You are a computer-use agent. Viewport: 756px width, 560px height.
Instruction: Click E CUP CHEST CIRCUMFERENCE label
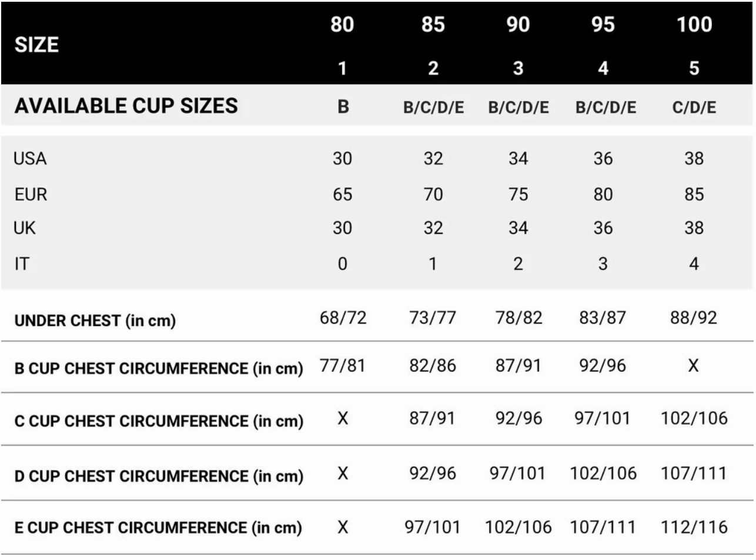pos(158,529)
